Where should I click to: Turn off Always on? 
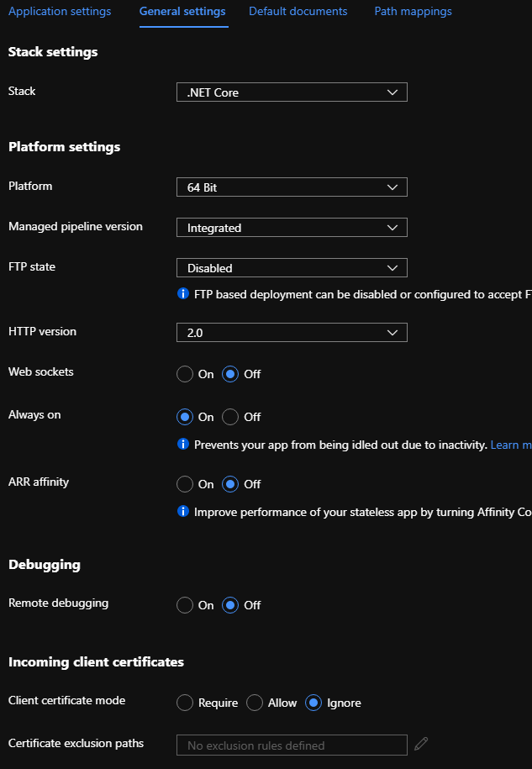point(231,417)
